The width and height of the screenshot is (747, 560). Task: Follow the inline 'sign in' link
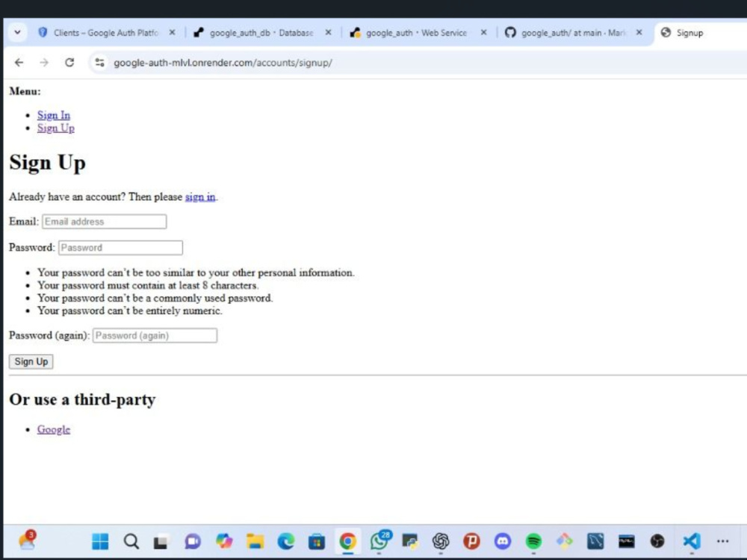(200, 196)
